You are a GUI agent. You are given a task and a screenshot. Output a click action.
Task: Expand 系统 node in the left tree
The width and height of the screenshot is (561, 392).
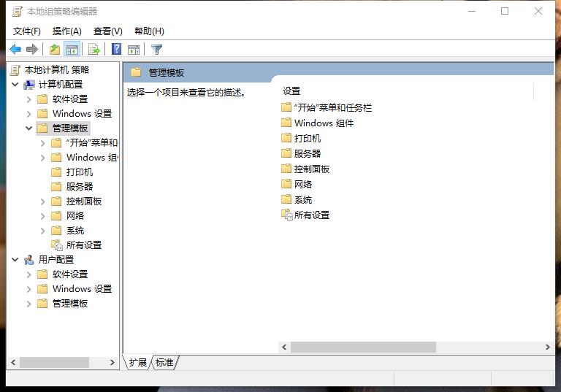pyautogui.click(x=43, y=231)
